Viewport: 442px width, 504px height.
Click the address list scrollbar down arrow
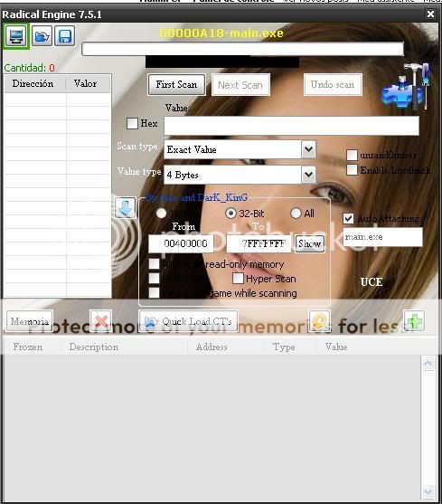coord(428,490)
